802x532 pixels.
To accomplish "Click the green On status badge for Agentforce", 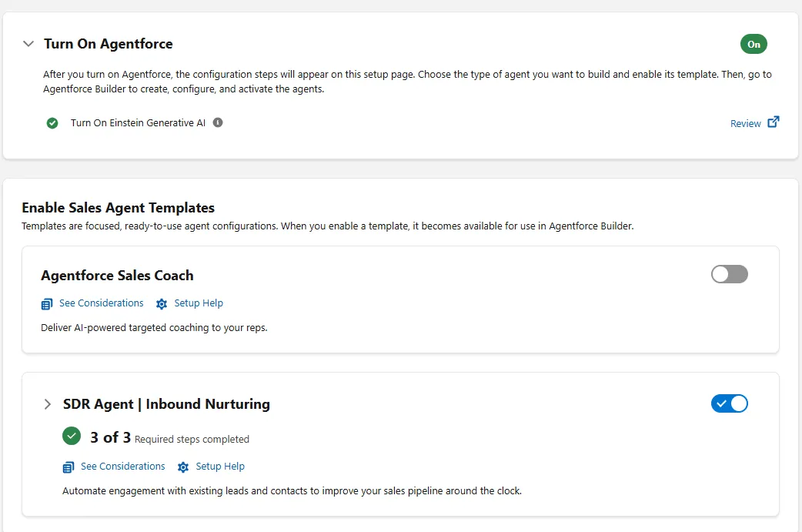I will pos(754,44).
